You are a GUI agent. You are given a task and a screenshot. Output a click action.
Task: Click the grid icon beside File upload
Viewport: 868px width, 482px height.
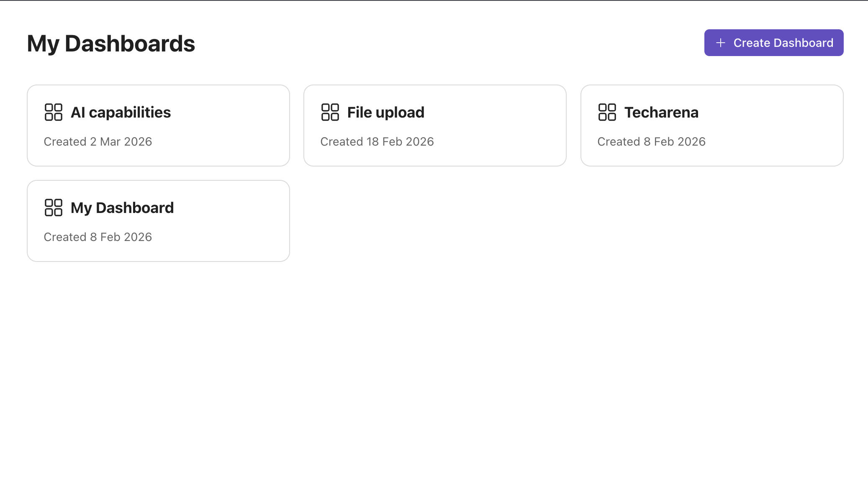tap(330, 112)
